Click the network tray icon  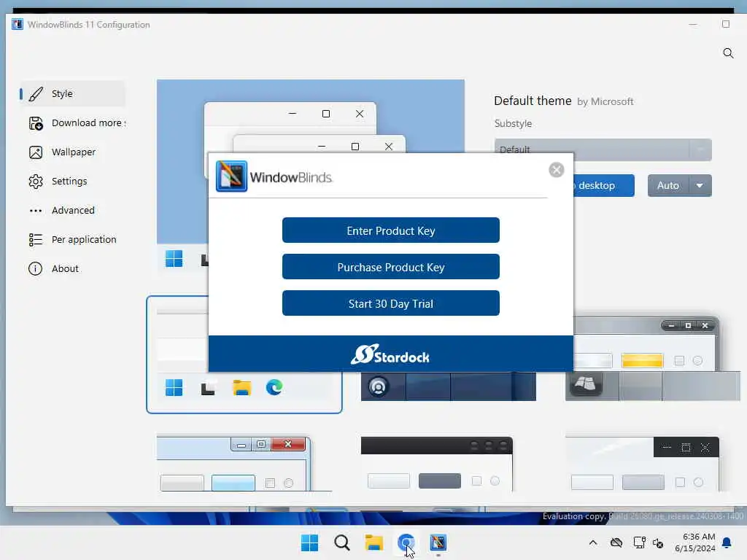point(639,542)
